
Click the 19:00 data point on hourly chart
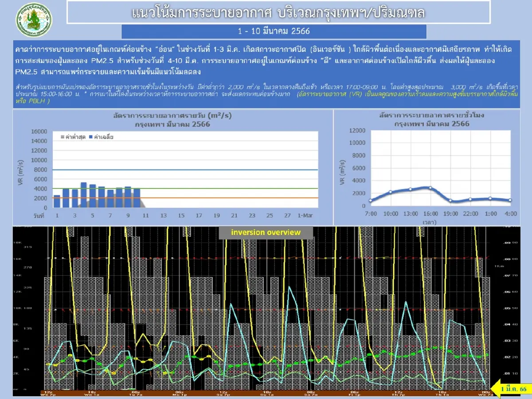(450, 201)
